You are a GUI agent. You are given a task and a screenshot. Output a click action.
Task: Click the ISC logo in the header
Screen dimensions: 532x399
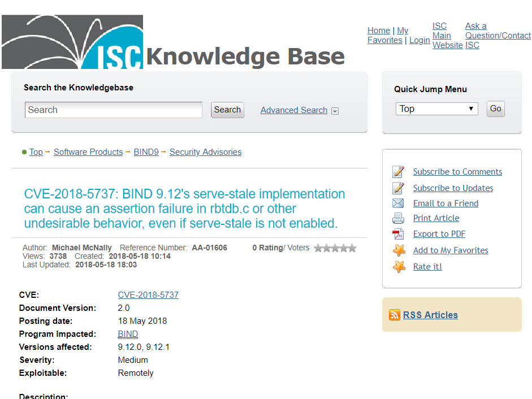[x=72, y=42]
